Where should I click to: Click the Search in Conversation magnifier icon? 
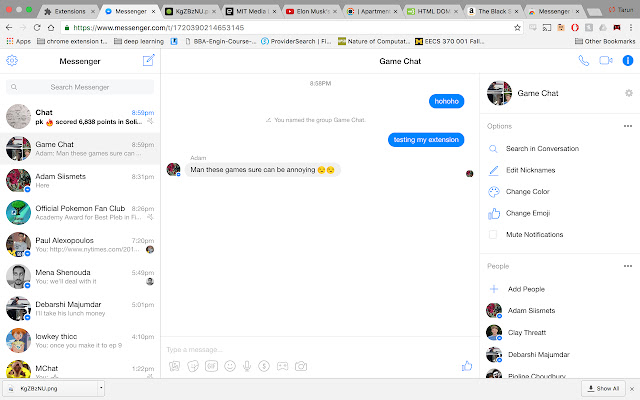pos(493,149)
